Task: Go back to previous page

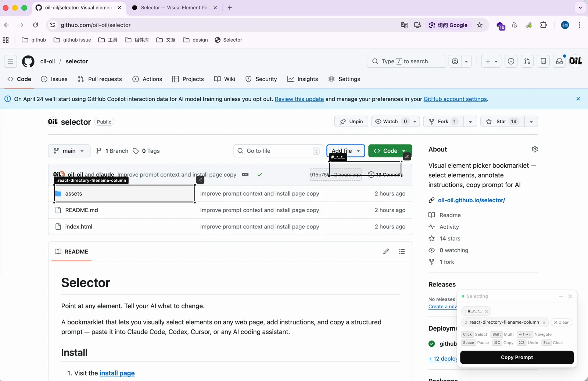Action: pos(7,25)
